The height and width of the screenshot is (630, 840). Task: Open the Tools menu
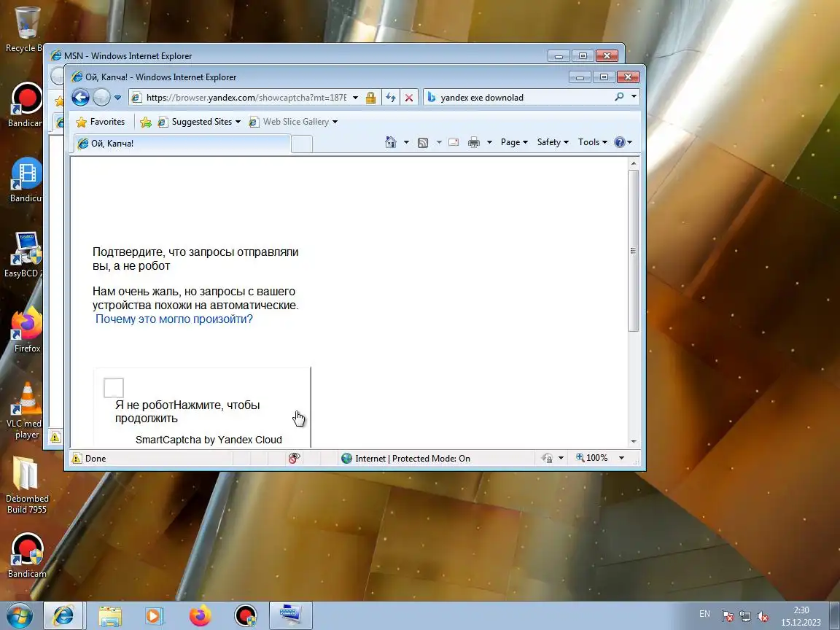[593, 142]
